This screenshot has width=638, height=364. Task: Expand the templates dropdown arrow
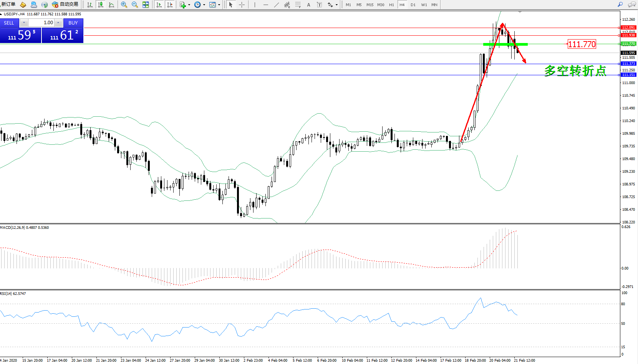click(x=219, y=5)
